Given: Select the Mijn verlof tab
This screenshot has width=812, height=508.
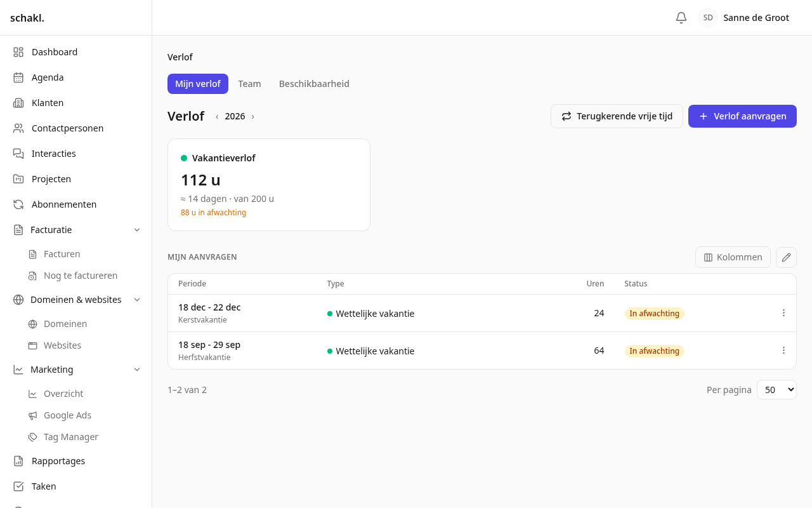Looking at the screenshot, I should pos(198,84).
